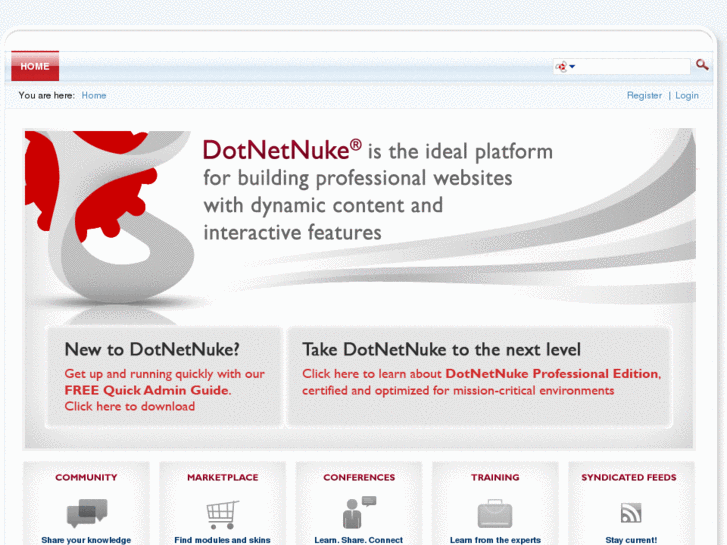Image resolution: width=727 pixels, height=545 pixels.
Task: Click the Community speech bubbles icon
Action: coord(87,513)
